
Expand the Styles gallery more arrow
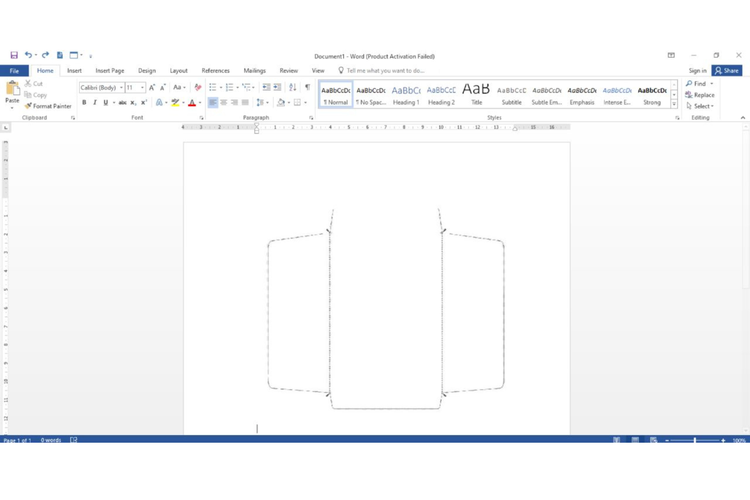[675, 103]
